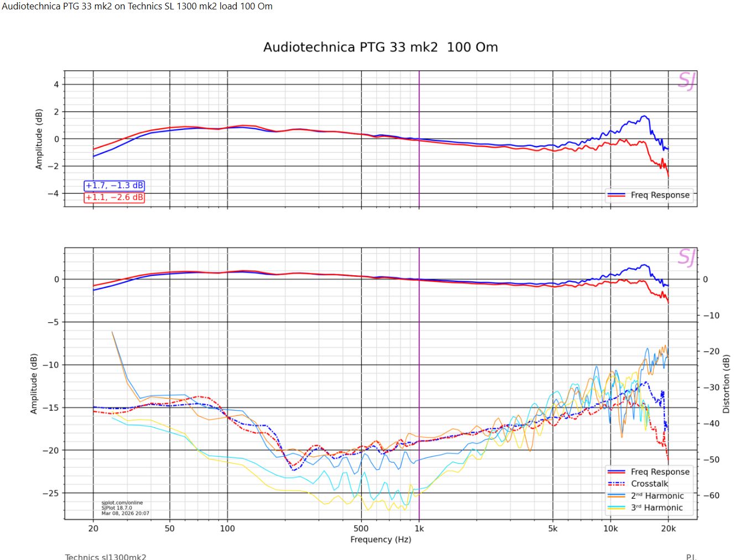Click the '2nd Harmonic' legend entry
Image resolution: width=734 pixels, height=560 pixels.
[657, 496]
